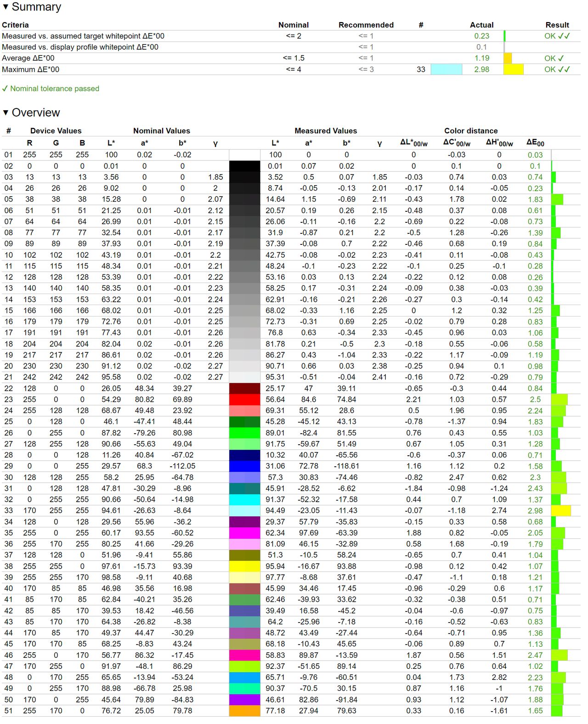
Task: Click the 'Measured Values' header
Action: click(x=326, y=130)
